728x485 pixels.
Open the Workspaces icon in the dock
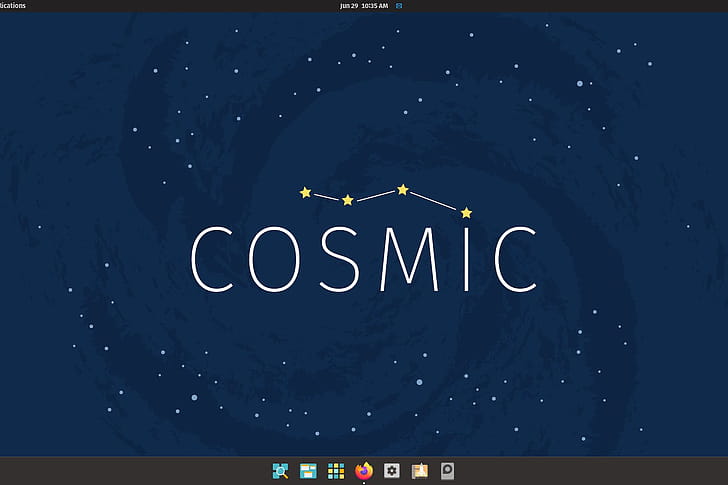tap(308, 470)
